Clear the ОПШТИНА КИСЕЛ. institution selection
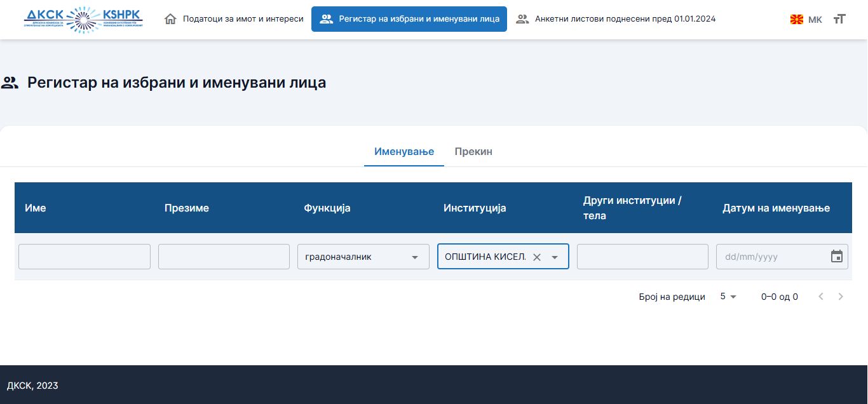Viewport: 868px width, 404px height. (536, 257)
